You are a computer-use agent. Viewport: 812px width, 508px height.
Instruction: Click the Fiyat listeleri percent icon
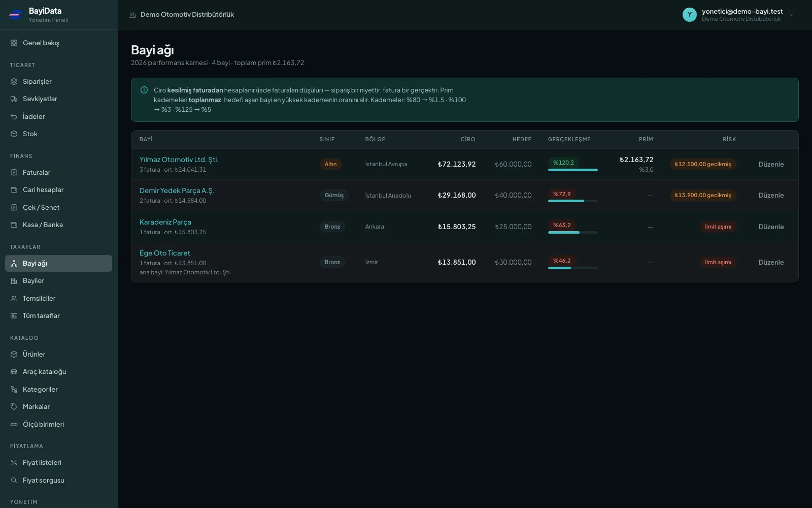click(14, 463)
